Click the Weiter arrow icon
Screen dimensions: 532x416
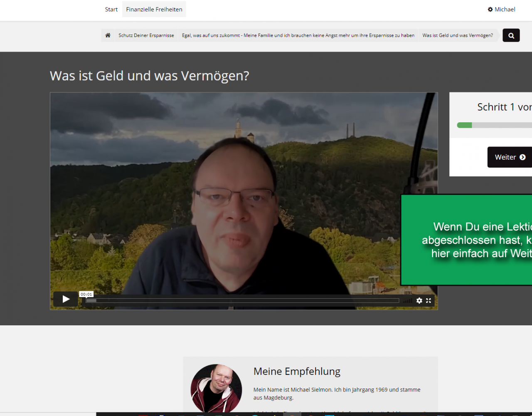522,157
